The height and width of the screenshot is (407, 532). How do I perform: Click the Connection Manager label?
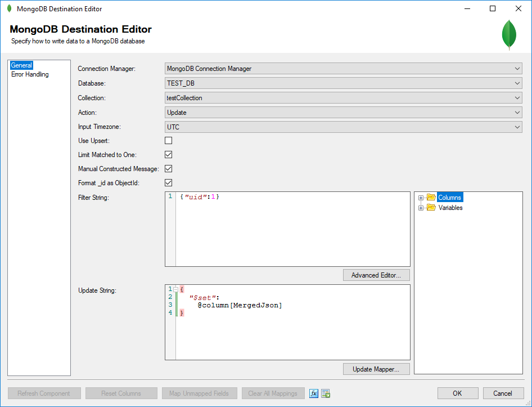coord(106,69)
